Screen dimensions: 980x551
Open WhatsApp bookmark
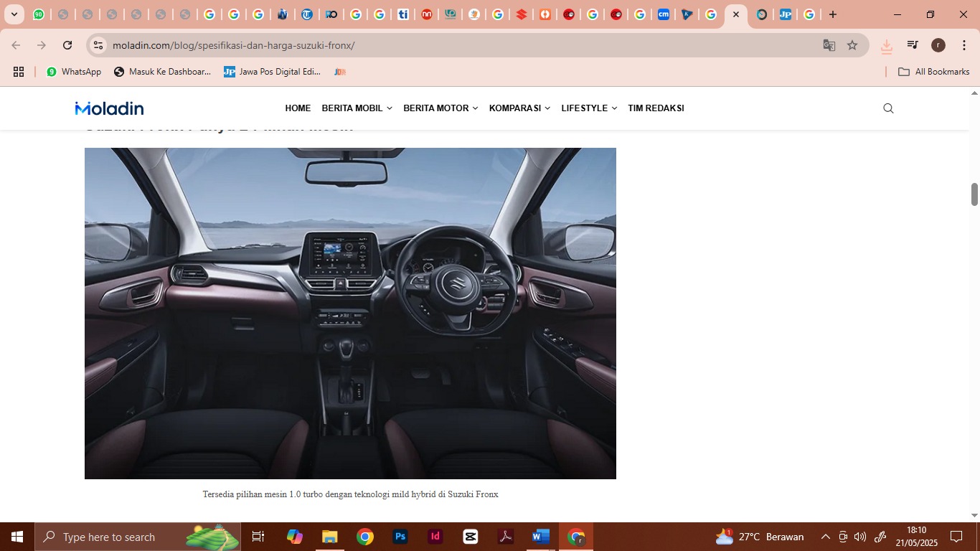(74, 72)
